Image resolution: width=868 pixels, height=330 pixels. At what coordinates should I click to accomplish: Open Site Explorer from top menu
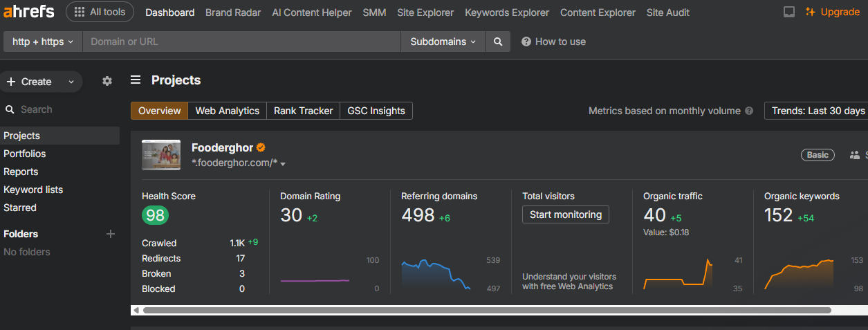click(x=425, y=12)
